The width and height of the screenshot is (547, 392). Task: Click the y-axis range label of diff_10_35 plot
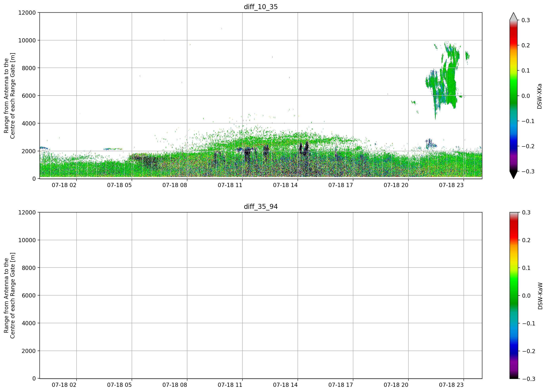[9, 96]
